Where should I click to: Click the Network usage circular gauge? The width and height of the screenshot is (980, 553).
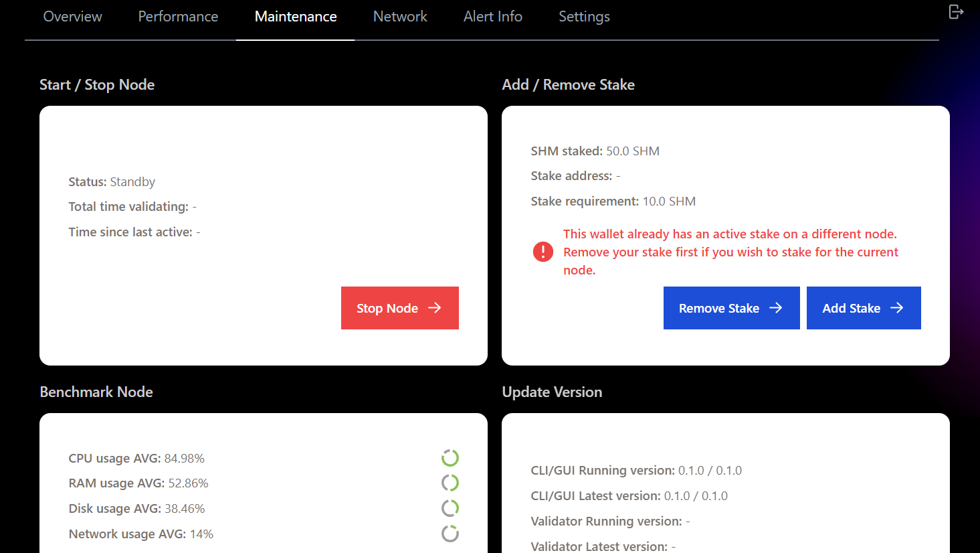pos(450,534)
